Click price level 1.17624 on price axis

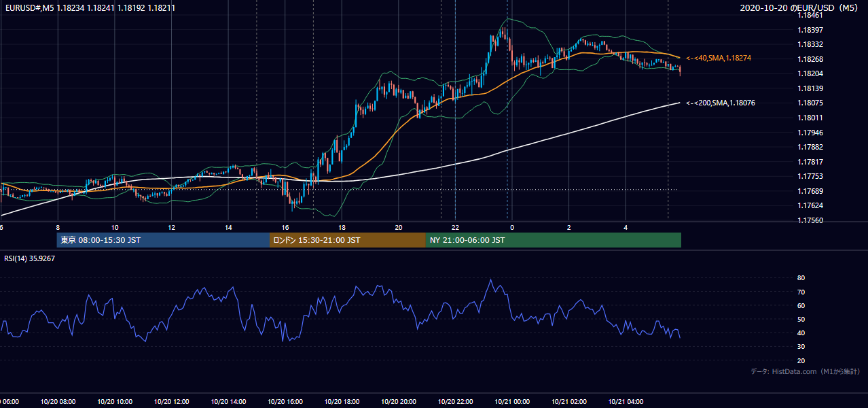click(x=809, y=205)
